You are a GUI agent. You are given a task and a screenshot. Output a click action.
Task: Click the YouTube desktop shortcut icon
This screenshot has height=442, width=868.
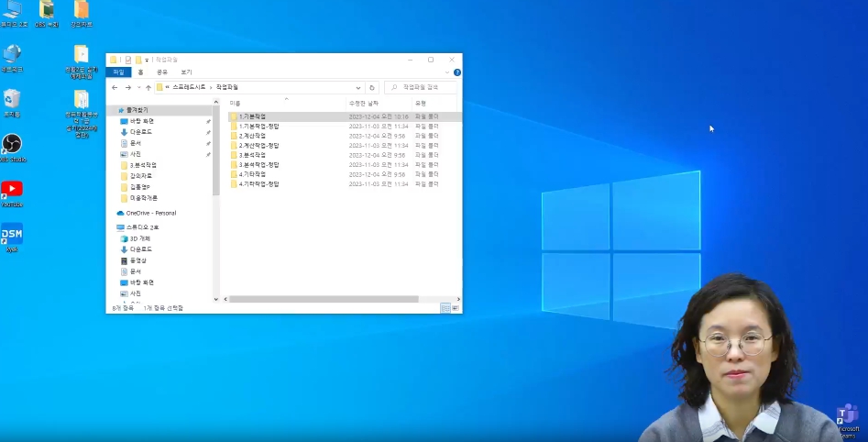tap(12, 190)
